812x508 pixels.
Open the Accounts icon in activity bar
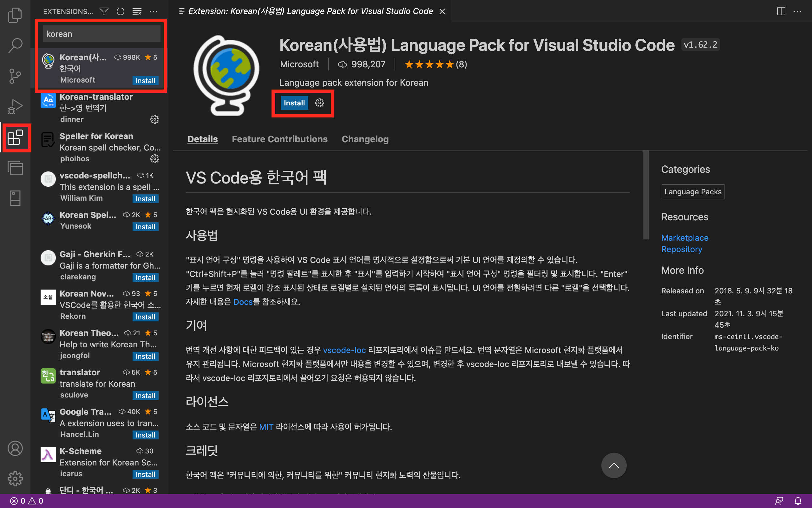tap(15, 449)
